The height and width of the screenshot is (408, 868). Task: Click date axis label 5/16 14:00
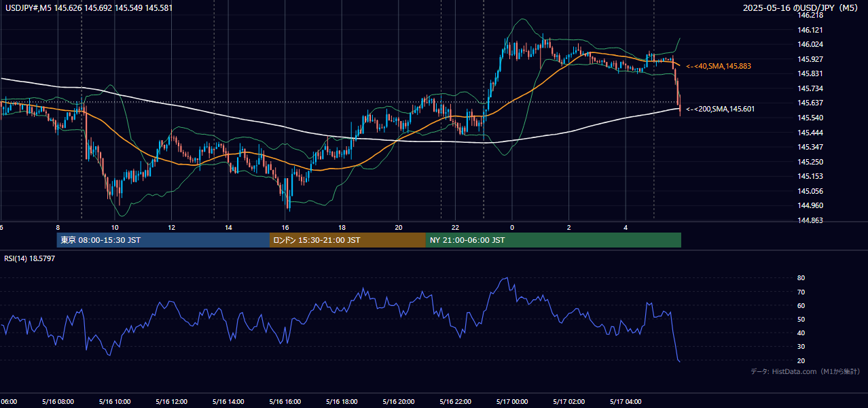coord(228,401)
